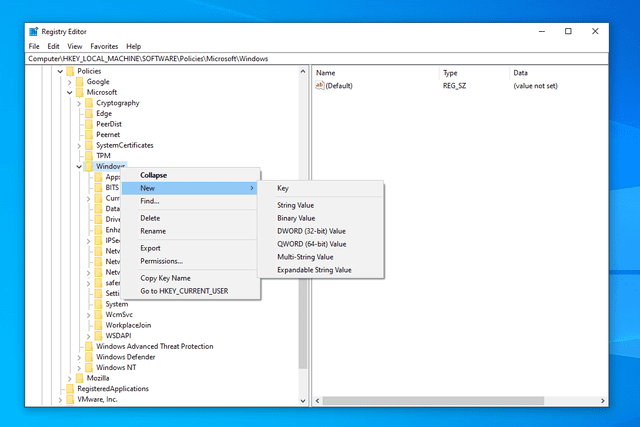This screenshot has height=427, width=640.
Task: Click the Google folder icon
Action: pyautogui.click(x=80, y=82)
